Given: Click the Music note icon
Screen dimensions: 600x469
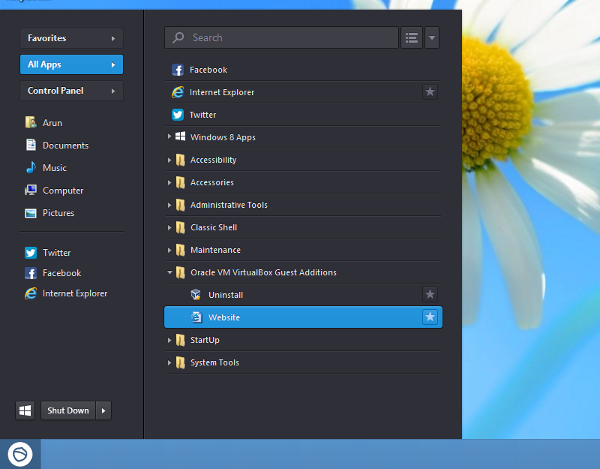Looking at the screenshot, I should click(x=31, y=167).
